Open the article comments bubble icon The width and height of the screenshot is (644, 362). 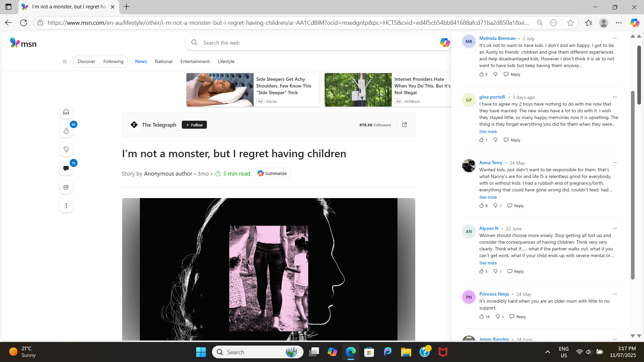[66, 168]
